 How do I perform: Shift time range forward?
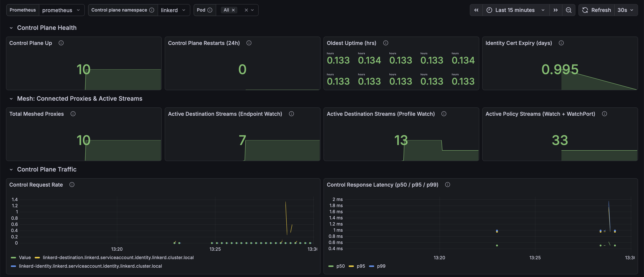pos(555,10)
